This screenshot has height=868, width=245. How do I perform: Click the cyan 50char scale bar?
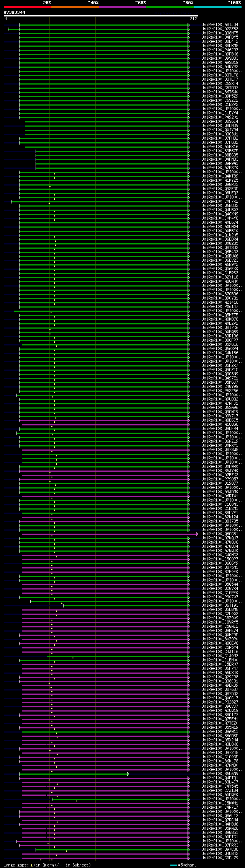pyautogui.click(x=174, y=865)
